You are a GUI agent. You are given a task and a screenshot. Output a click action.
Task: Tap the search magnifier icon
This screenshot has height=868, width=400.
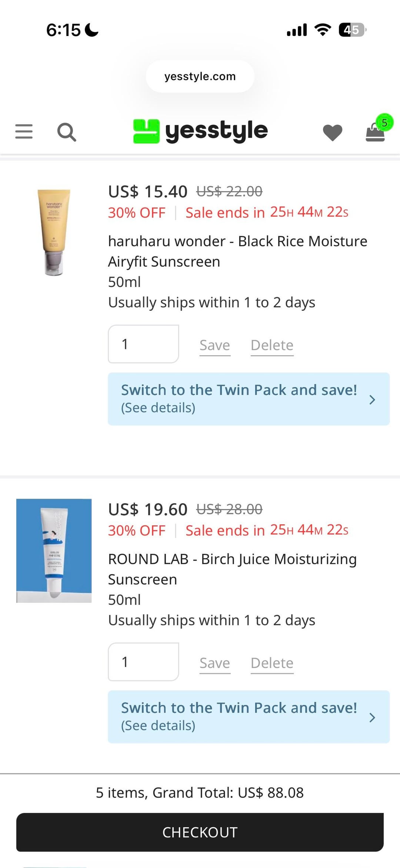point(67,132)
